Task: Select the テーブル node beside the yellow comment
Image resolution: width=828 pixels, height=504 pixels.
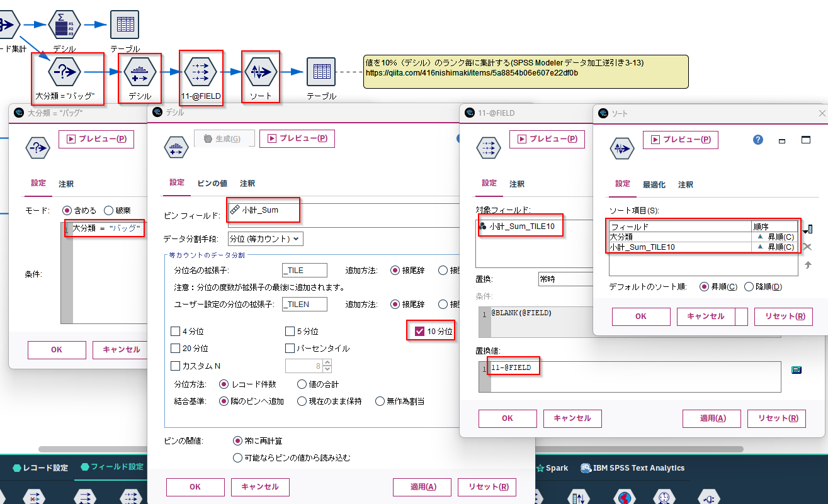Action: [x=321, y=72]
